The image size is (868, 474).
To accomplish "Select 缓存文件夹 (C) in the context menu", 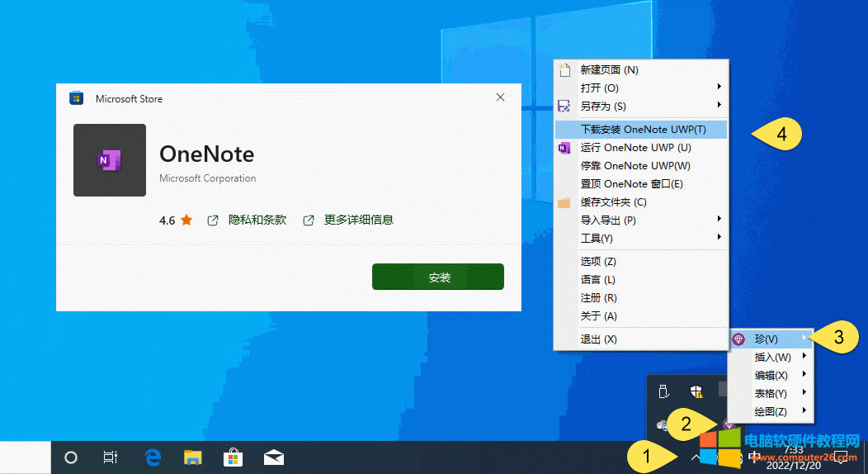I will click(613, 201).
